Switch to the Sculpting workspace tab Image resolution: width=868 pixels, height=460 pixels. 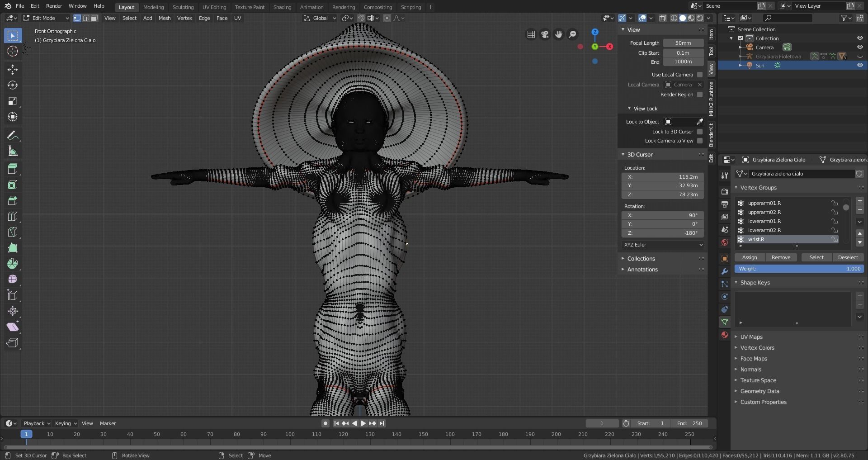point(183,7)
